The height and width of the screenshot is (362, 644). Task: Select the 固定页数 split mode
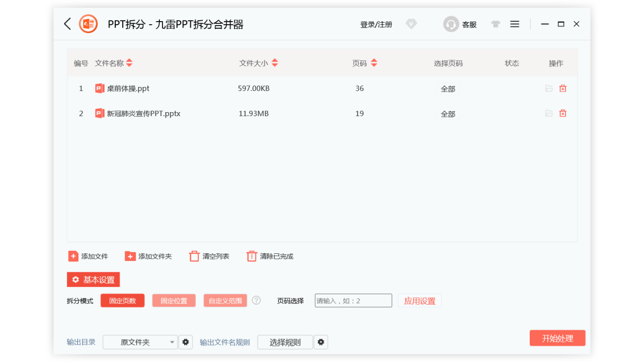pyautogui.click(x=122, y=300)
